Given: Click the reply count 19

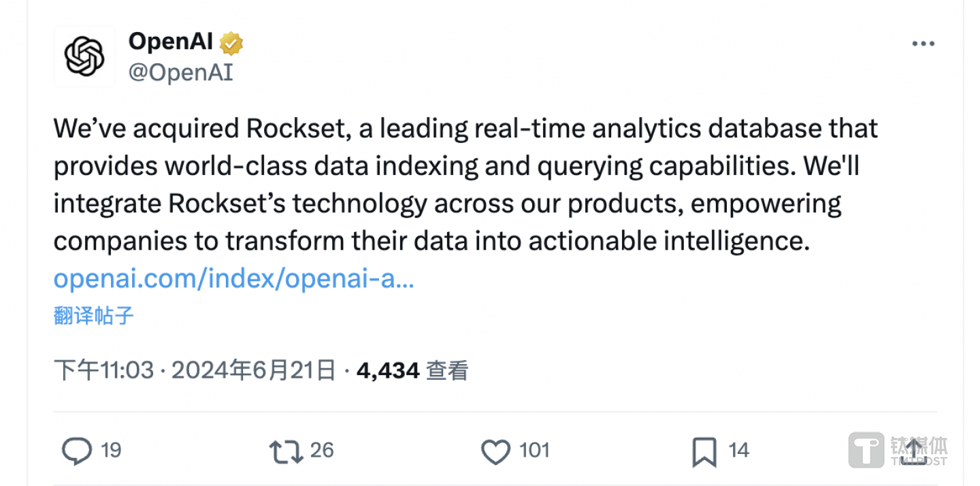Looking at the screenshot, I should (x=111, y=451).
